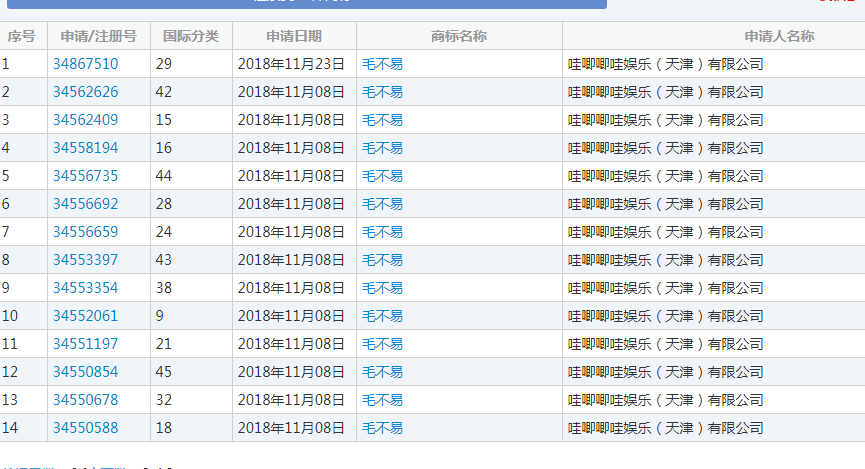This screenshot has width=865, height=469.
Task: Open registration number 34550854
Action: [86, 372]
